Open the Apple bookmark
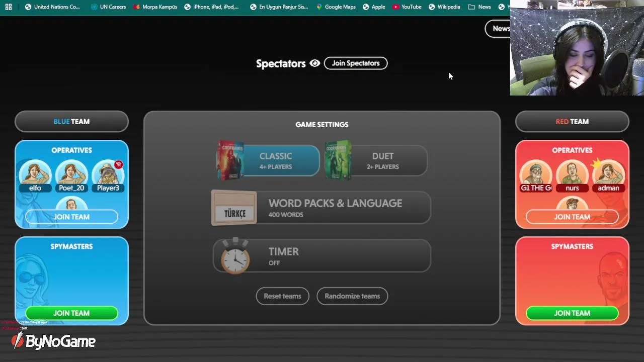This screenshot has width=644, height=362. (374, 7)
